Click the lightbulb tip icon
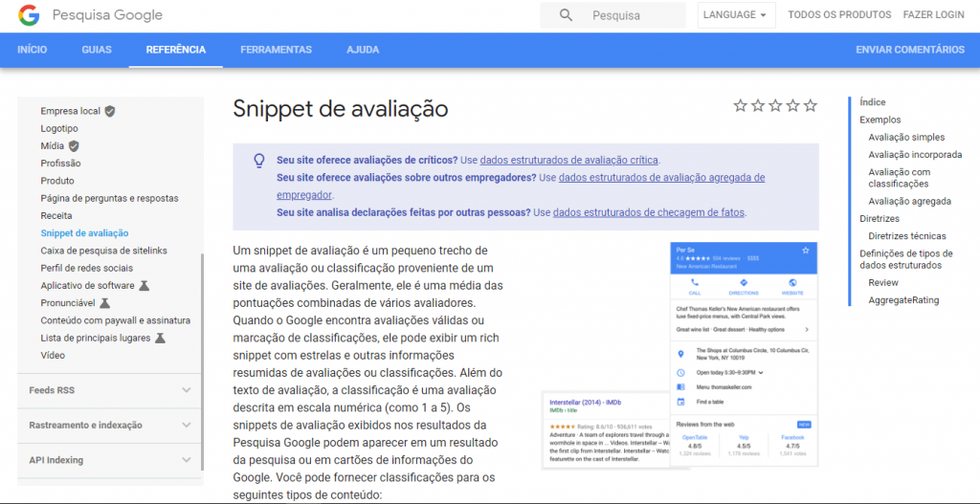The width and height of the screenshot is (980, 504). [258, 161]
